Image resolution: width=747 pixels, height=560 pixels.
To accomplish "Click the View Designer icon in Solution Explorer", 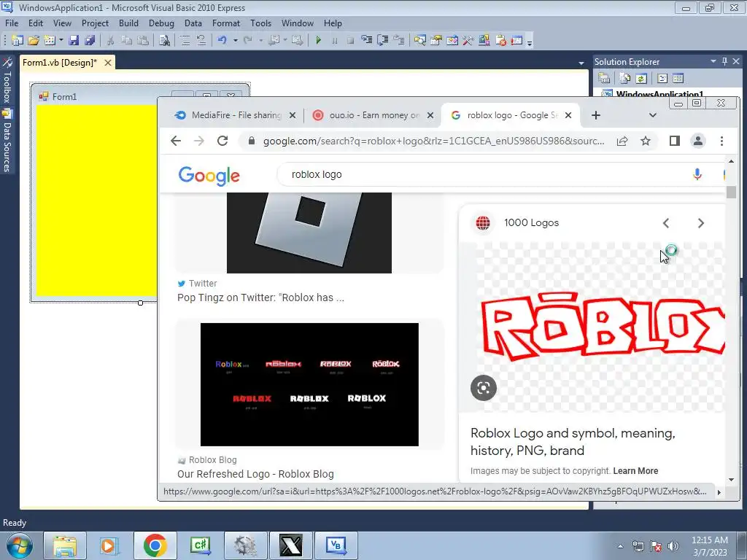I will (678, 78).
